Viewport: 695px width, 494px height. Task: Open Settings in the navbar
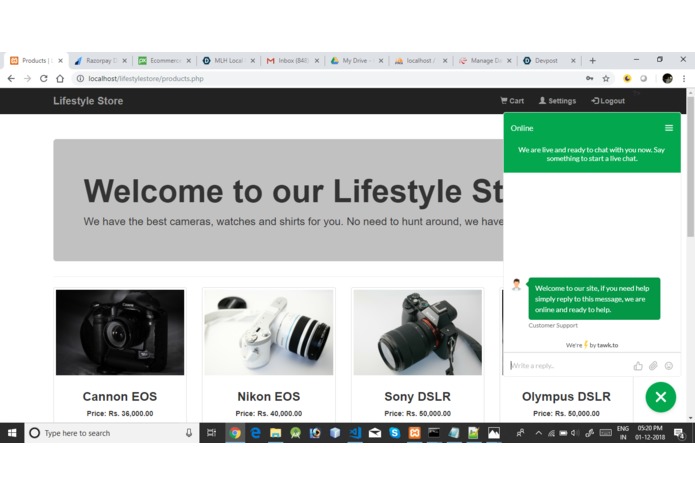point(557,101)
